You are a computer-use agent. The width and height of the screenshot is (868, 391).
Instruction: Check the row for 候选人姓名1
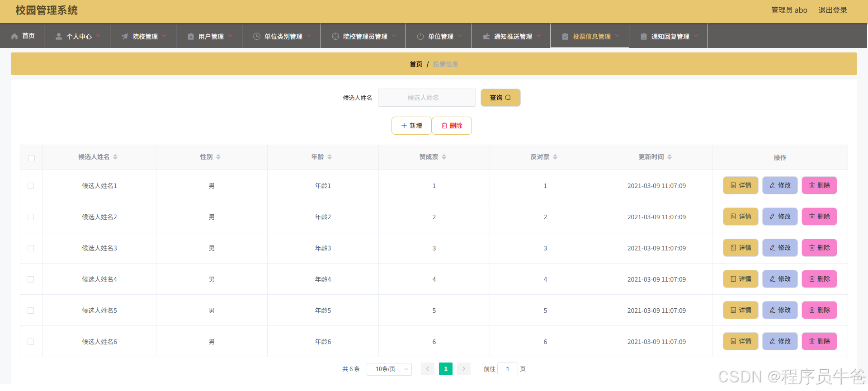pos(31,186)
